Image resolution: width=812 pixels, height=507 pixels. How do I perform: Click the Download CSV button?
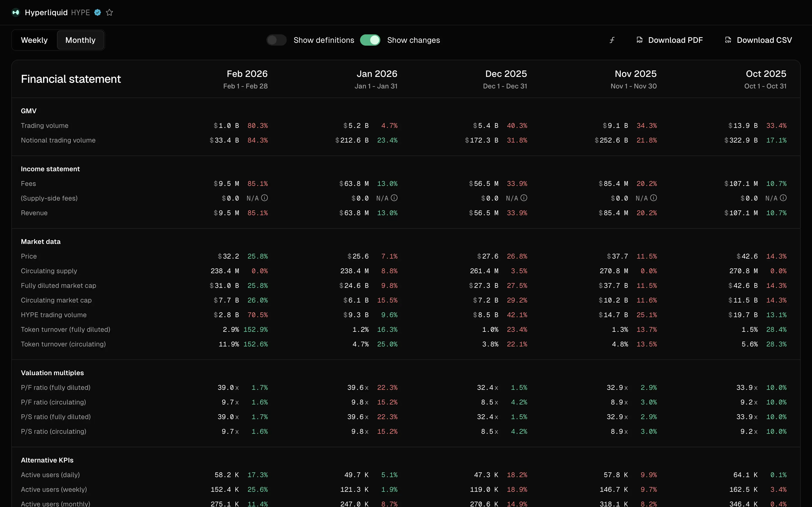(x=764, y=40)
